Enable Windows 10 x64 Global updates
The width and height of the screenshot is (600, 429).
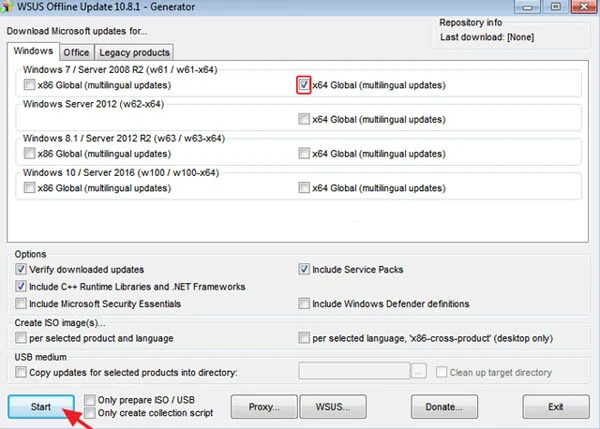point(304,188)
